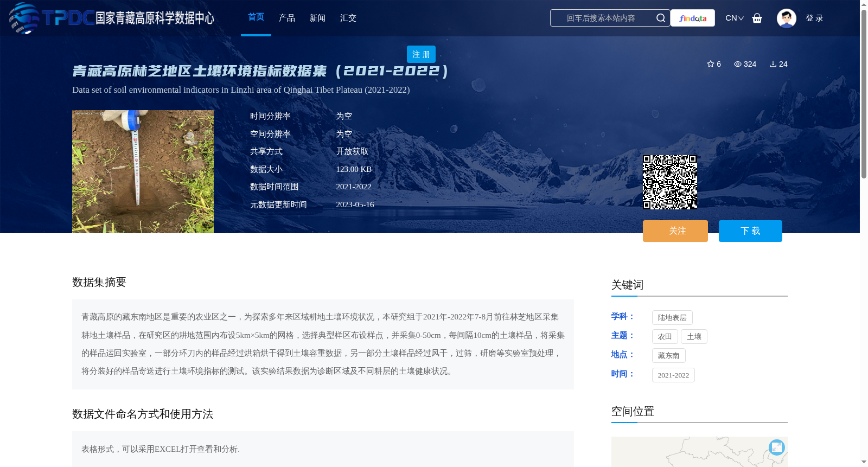Screen dimensions: 868x467
Task: Click the download count icon
Action: pos(773,64)
